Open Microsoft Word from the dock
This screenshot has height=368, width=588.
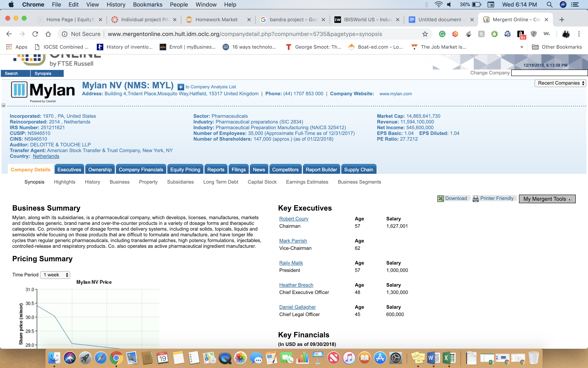pyautogui.click(x=434, y=358)
